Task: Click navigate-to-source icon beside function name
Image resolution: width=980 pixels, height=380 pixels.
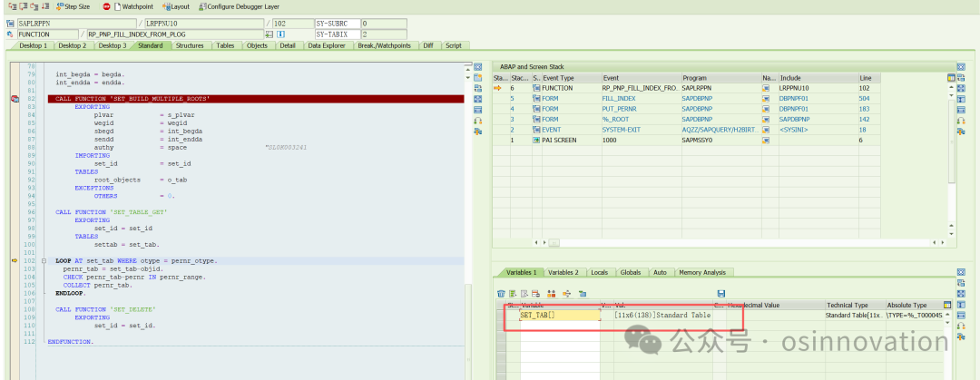Action: pos(269,34)
